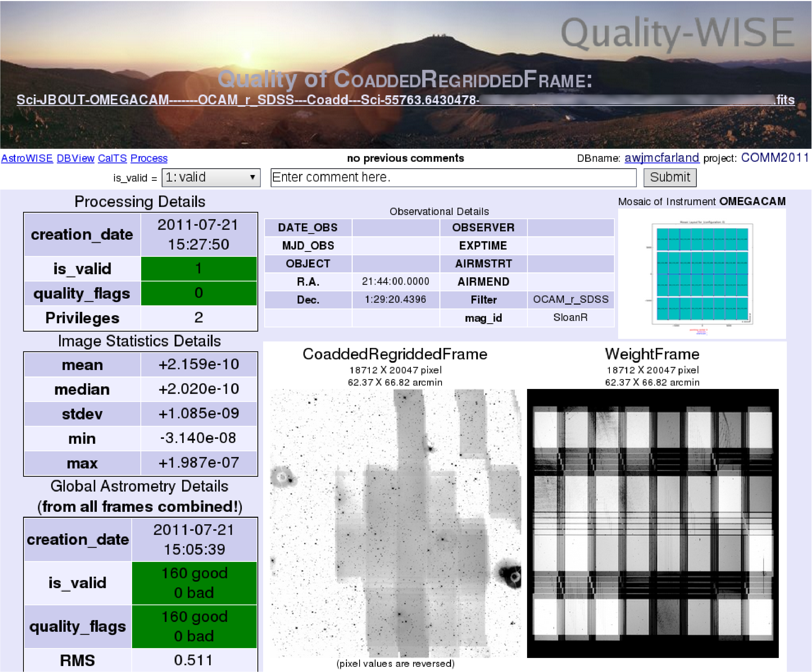The width and height of the screenshot is (812, 672).
Task: Click the OCAM_r_SDSS filter value
Action: click(x=570, y=299)
